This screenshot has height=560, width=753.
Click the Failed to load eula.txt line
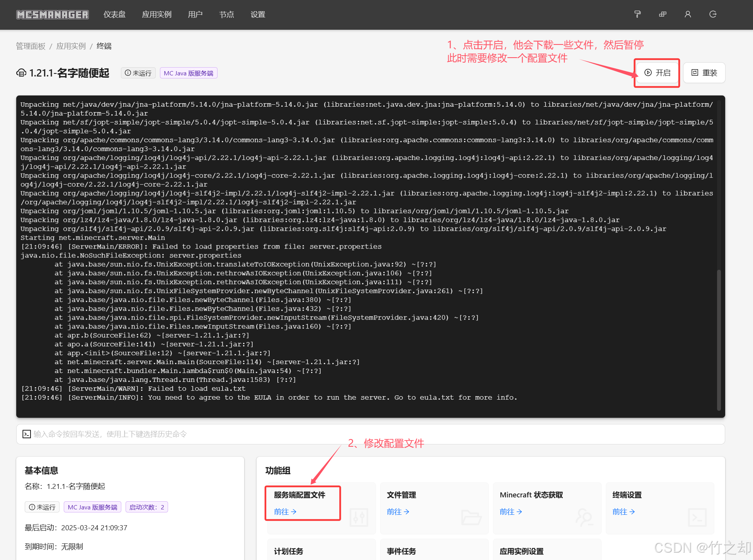coord(133,389)
